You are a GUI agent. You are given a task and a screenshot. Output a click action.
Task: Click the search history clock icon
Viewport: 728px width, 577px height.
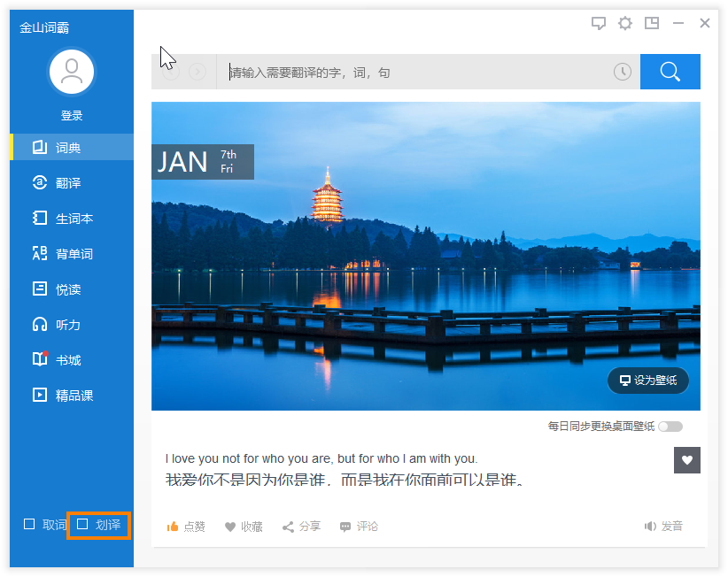[x=622, y=72]
